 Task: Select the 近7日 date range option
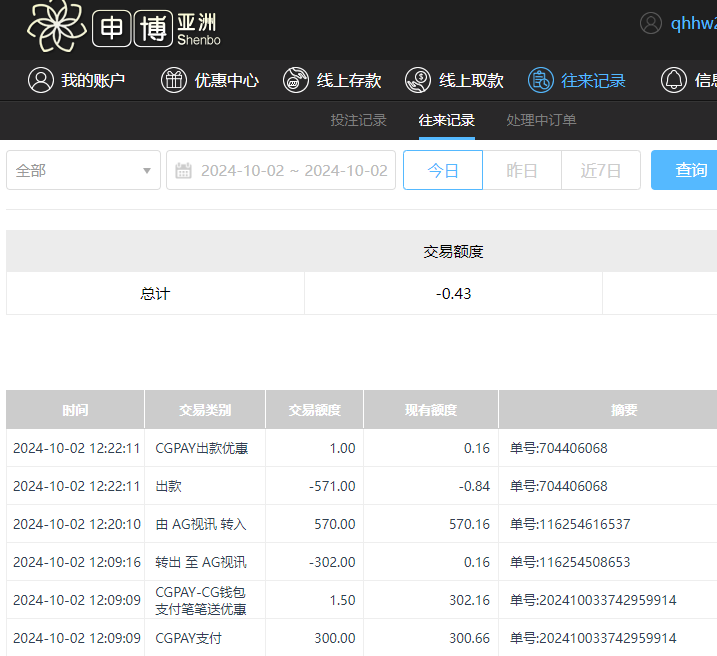click(601, 170)
